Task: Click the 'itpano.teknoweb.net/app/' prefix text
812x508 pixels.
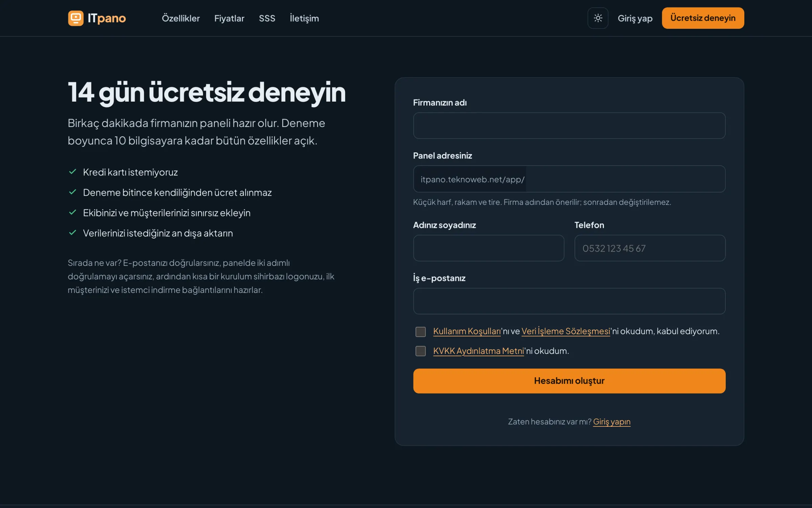Action: [x=472, y=179]
